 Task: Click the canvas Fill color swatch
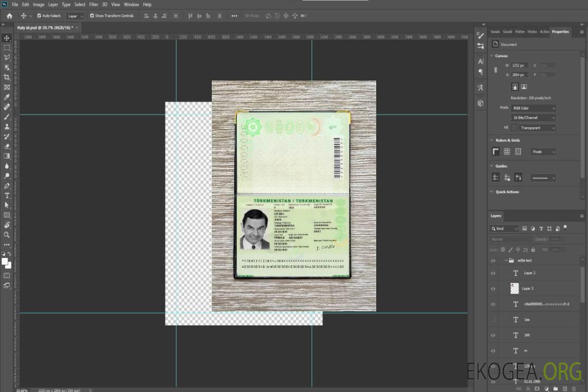tap(514, 128)
